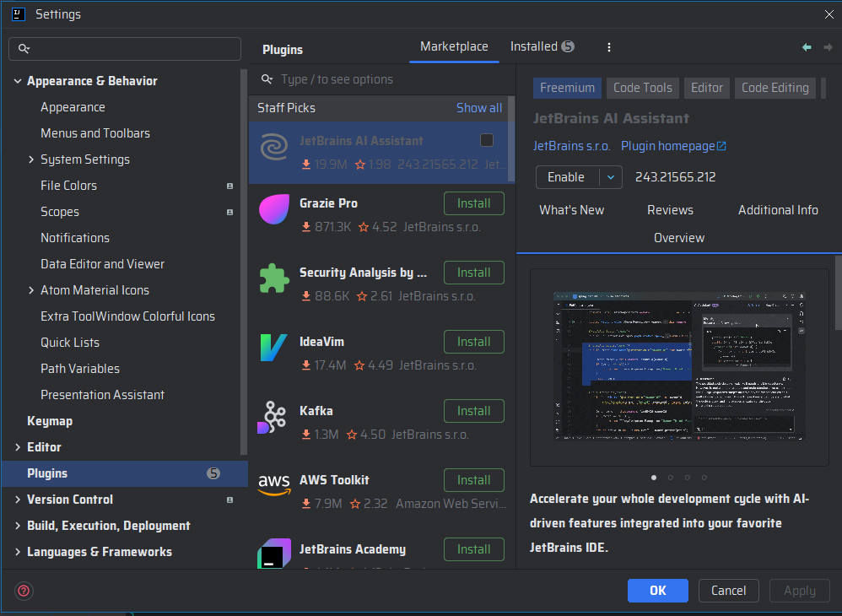Click the Code Tools tag
Image resolution: width=842 pixels, height=616 pixels.
[x=642, y=88]
